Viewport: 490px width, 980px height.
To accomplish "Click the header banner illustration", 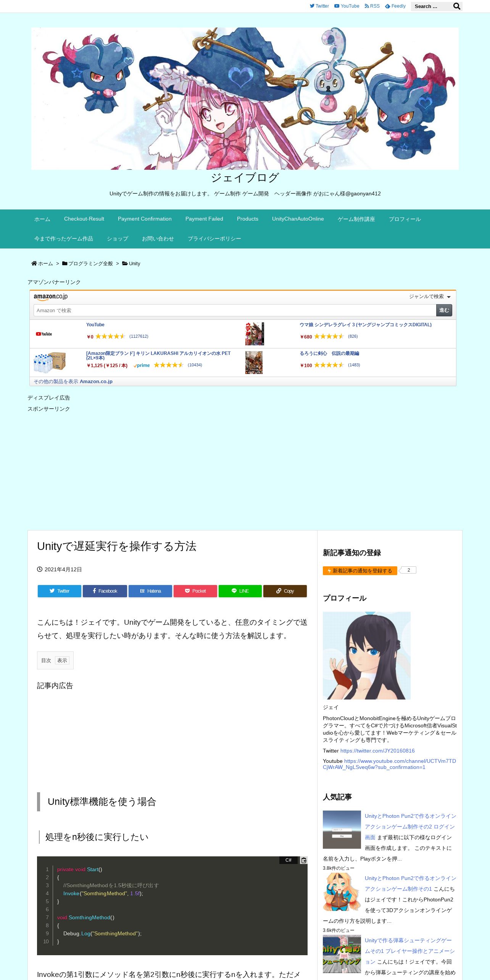I will (245, 98).
